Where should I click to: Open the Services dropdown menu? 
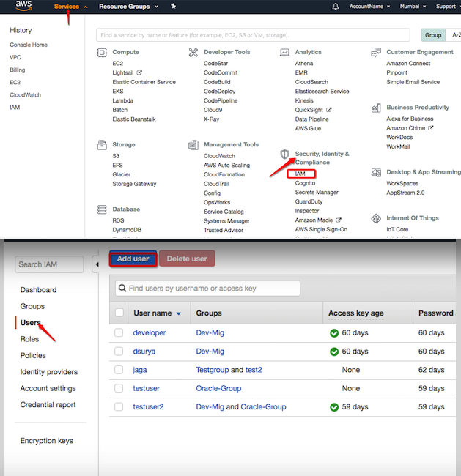coord(70,7)
